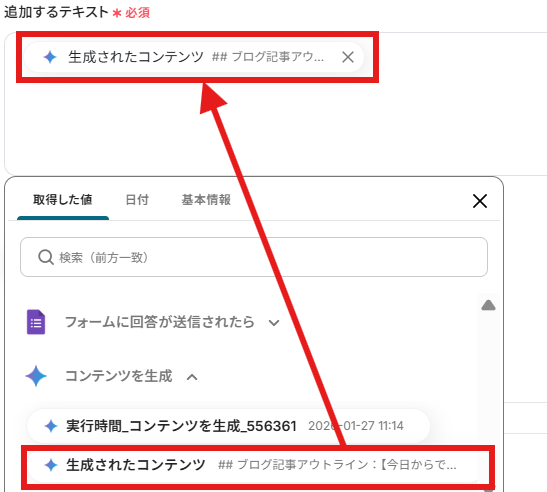Remove the 生成されたコンテンツ chip from text field
This screenshot has width=547, height=492.
click(348, 57)
